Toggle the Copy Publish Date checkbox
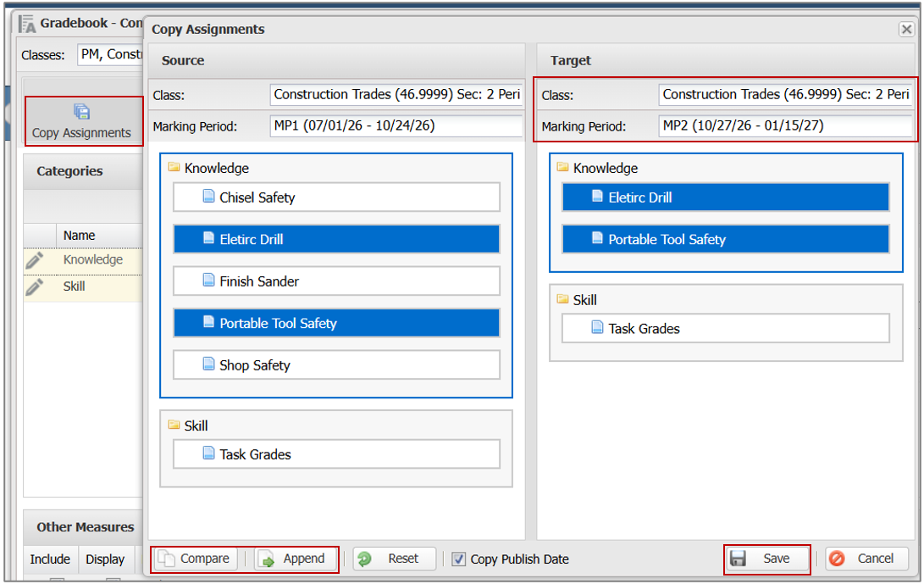 pyautogui.click(x=458, y=559)
